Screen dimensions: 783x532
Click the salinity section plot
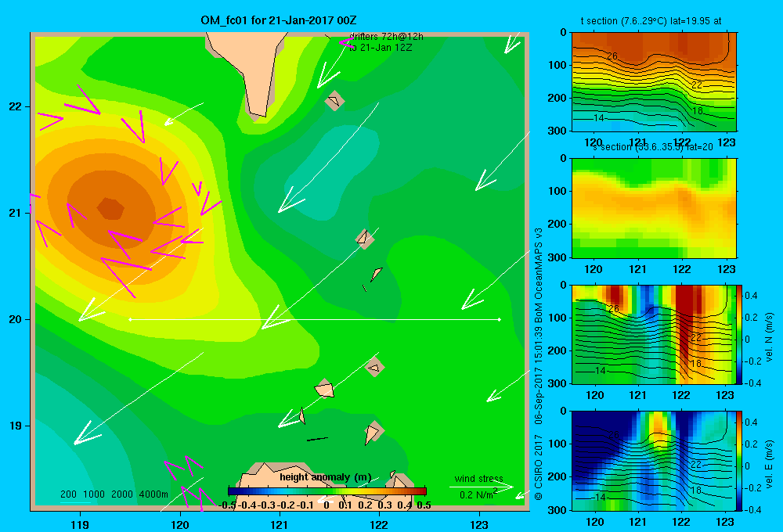point(654,208)
